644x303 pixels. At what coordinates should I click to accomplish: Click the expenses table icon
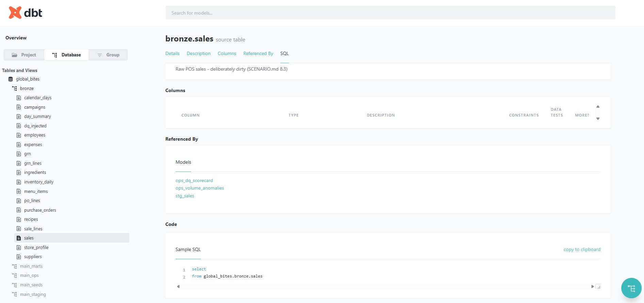click(19, 144)
